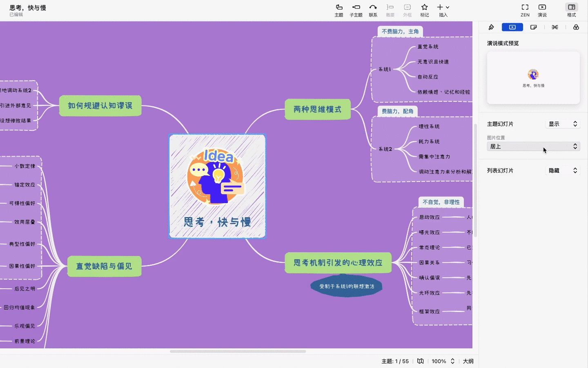Image resolution: width=588 pixels, height=368 pixels.
Task: Select the blue pitch preview panel tab
Action: coord(512,27)
